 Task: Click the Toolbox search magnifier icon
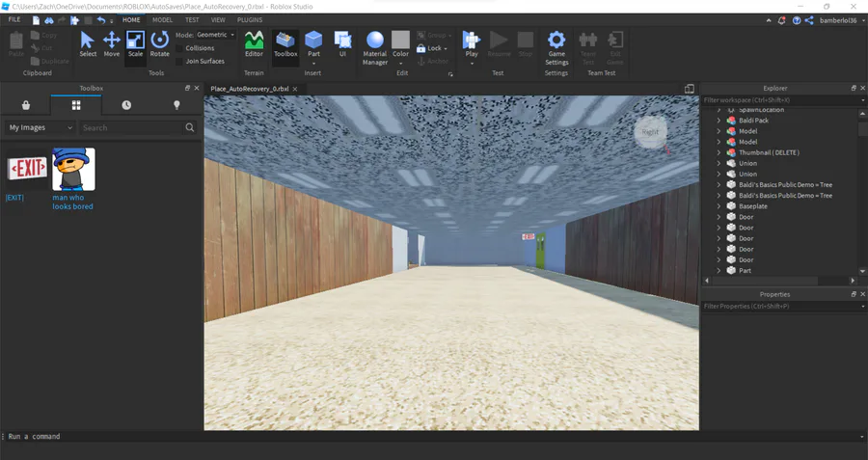[x=190, y=127]
